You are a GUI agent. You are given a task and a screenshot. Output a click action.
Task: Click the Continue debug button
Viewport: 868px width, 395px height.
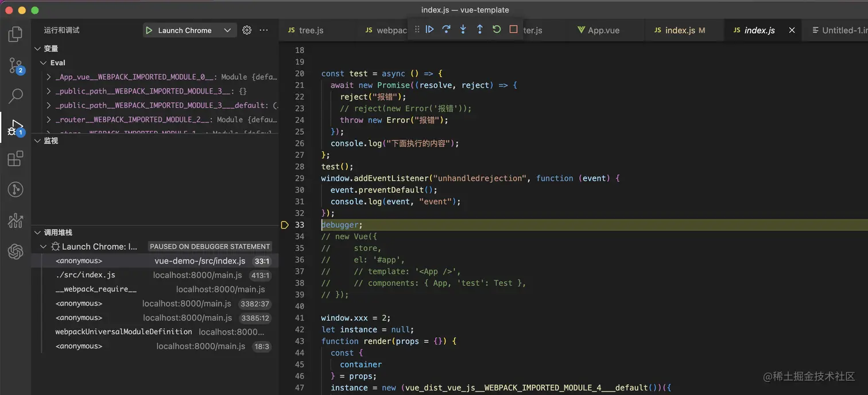pos(429,29)
